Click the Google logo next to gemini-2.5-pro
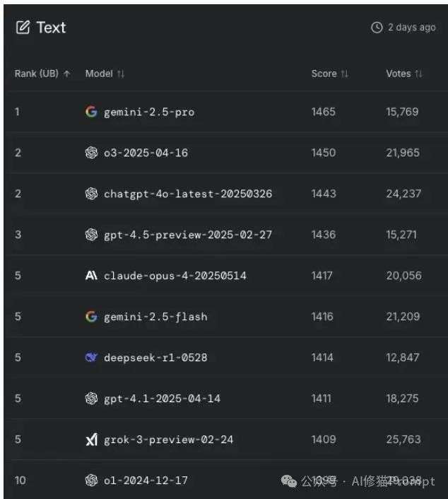 coord(91,112)
